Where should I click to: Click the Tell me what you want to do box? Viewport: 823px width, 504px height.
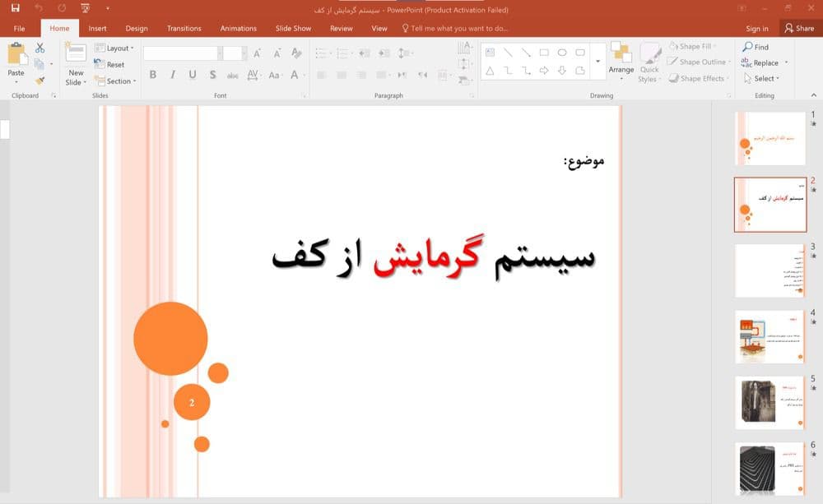point(454,28)
